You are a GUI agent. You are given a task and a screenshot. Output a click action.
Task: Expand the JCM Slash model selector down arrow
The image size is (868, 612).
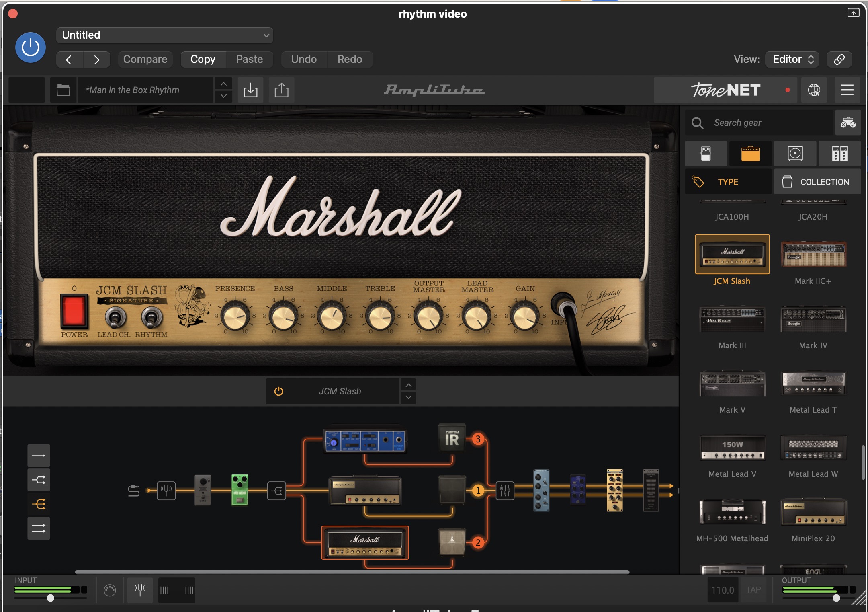[408, 397]
